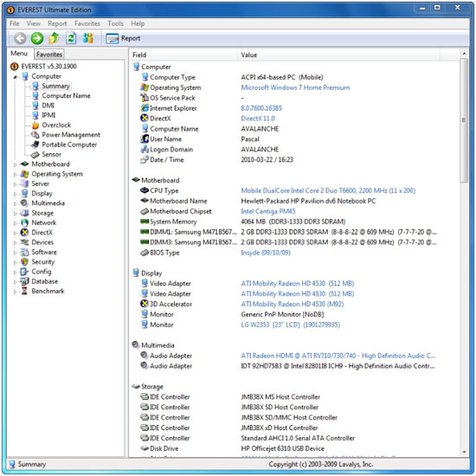Click the scrollbar down arrow

click(464, 452)
